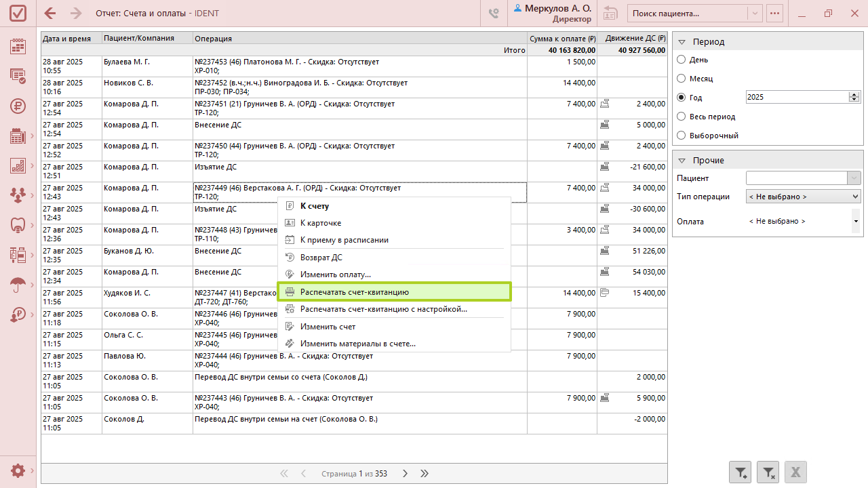
Task: Choose К приему в расписании menu item
Action: [x=394, y=240]
